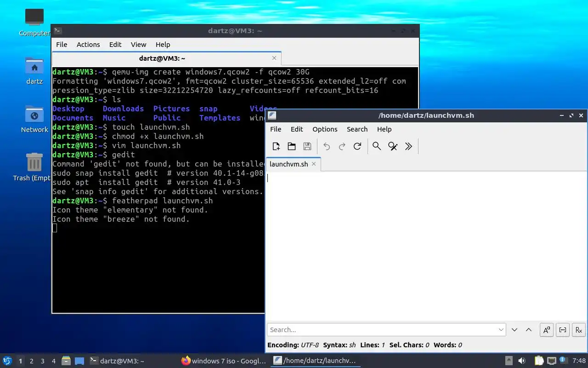Image resolution: width=588 pixels, height=368 pixels.
Task: Click the 7:48 clock in taskbar
Action: pos(579,361)
